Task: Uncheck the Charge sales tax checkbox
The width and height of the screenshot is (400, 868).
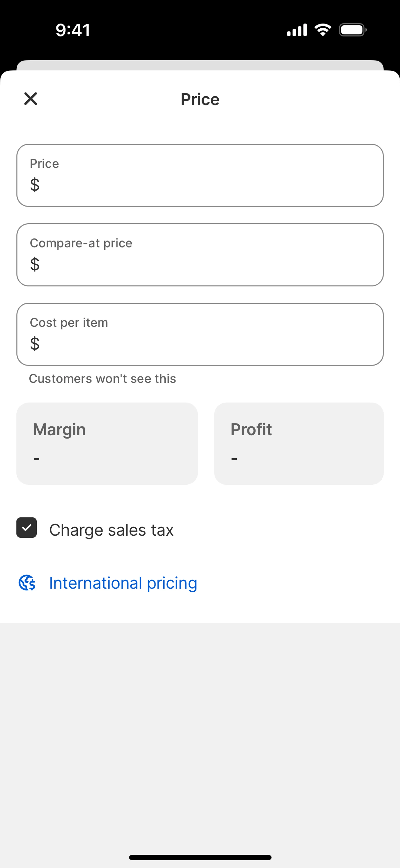Action: (27, 527)
